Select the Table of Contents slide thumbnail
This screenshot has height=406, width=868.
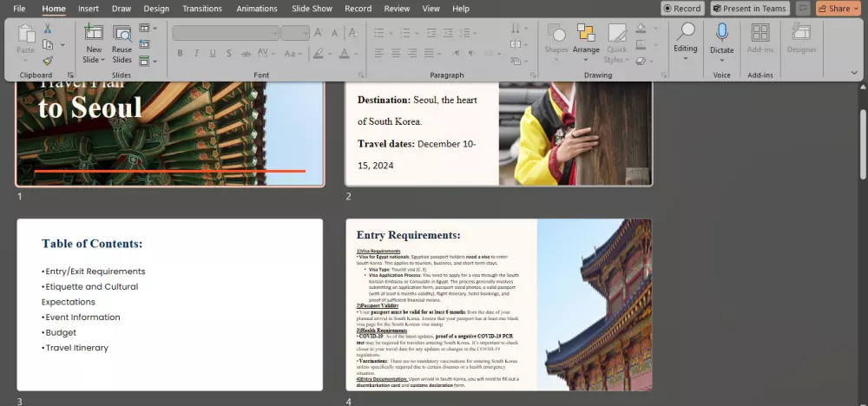170,304
